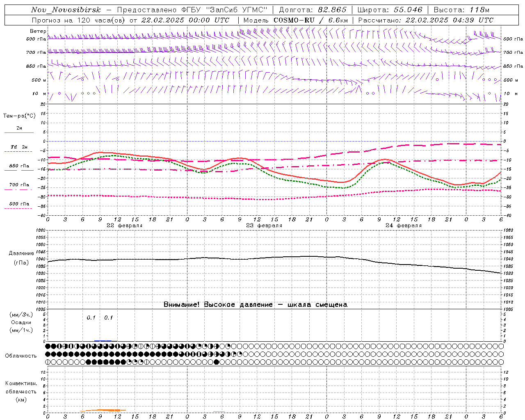Screen dimensions: 525x420
Task: Click the Широта 55.046 latitude field
Action: pyautogui.click(x=390, y=10)
